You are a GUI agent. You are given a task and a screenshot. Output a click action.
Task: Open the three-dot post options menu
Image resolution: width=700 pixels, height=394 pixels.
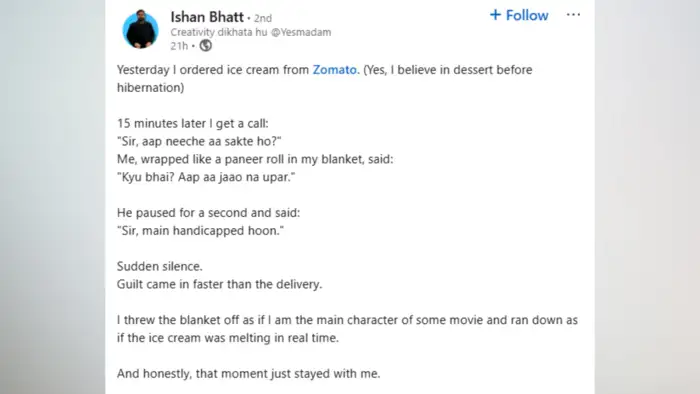tap(573, 15)
